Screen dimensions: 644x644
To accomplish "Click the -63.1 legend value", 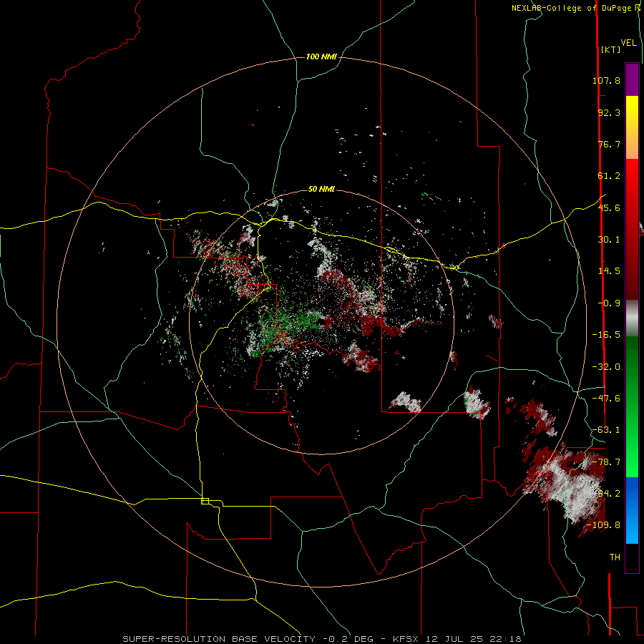I will click(x=606, y=430).
